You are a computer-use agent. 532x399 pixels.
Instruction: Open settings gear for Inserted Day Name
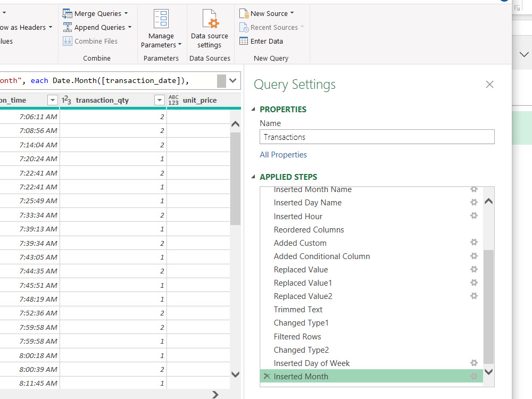[474, 202]
